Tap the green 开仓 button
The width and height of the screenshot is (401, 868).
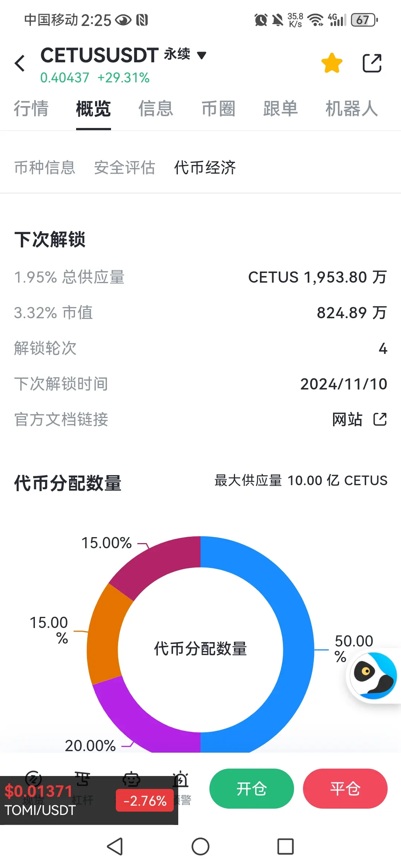click(252, 789)
